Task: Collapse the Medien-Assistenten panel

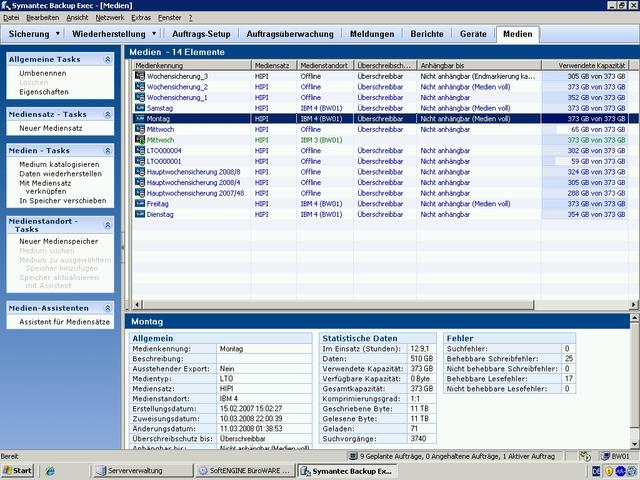Action: pyautogui.click(x=108, y=308)
